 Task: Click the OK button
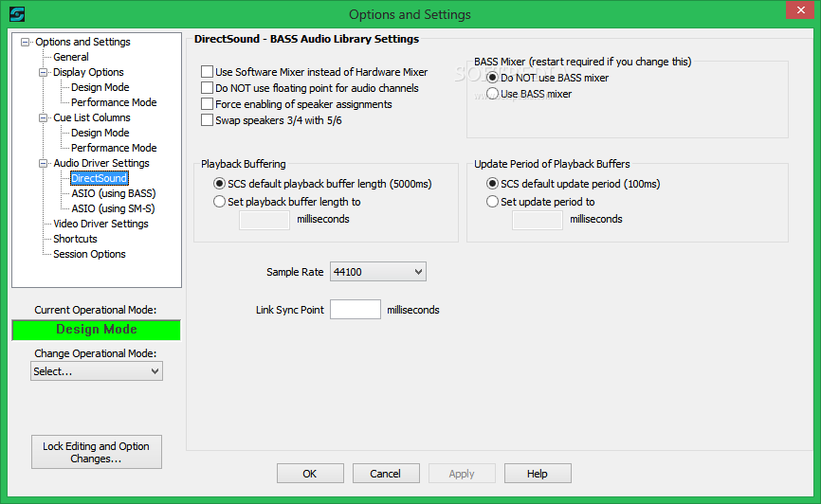pos(310,473)
